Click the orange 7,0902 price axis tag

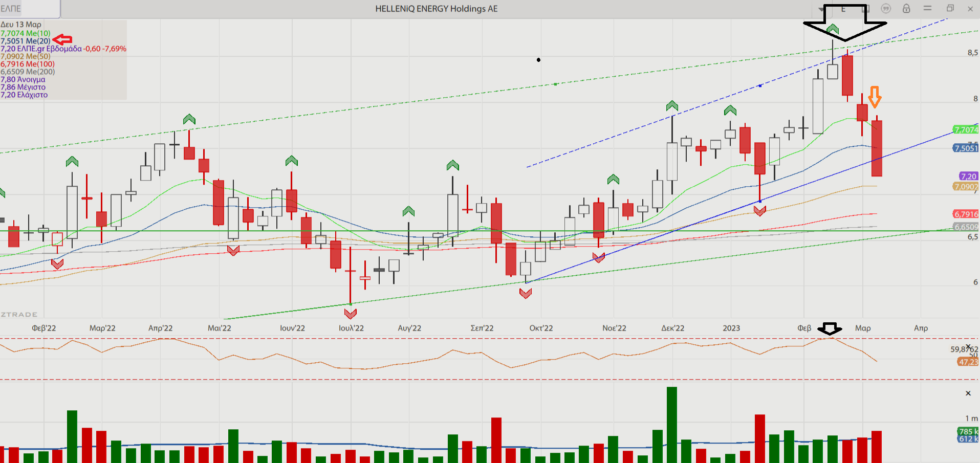click(966, 187)
